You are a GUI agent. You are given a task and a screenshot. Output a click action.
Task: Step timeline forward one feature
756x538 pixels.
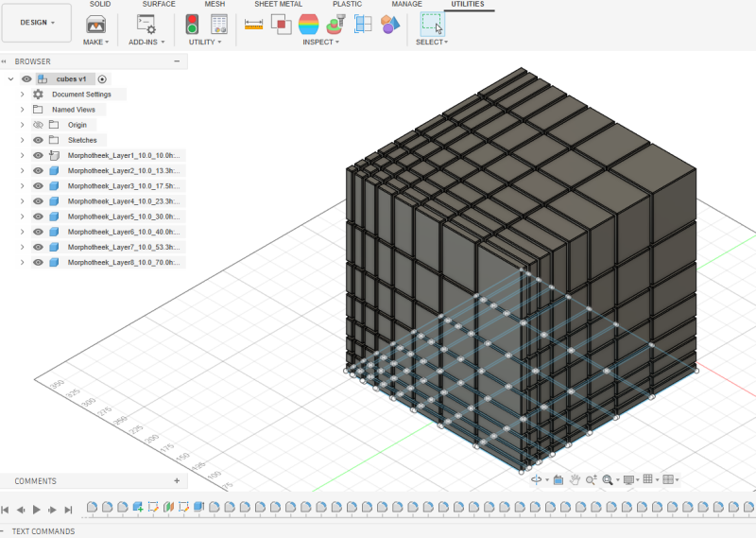[52, 510]
